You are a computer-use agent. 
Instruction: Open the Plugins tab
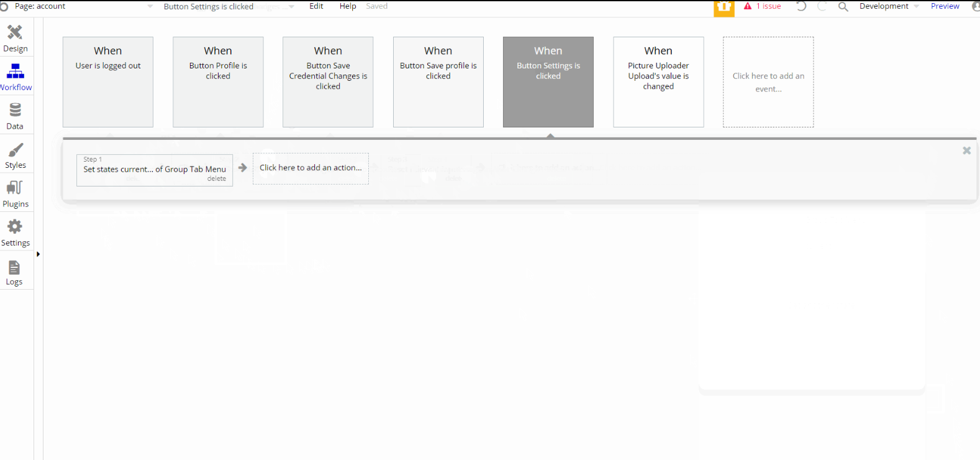[x=16, y=195]
